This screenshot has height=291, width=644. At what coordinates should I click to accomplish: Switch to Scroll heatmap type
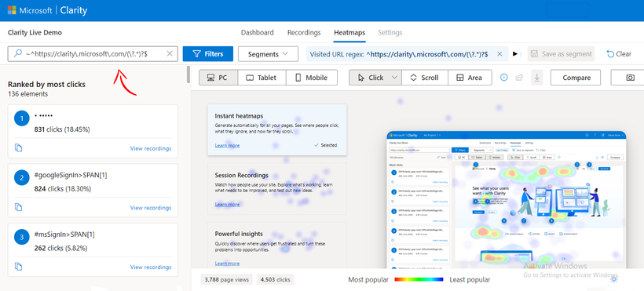pos(424,78)
